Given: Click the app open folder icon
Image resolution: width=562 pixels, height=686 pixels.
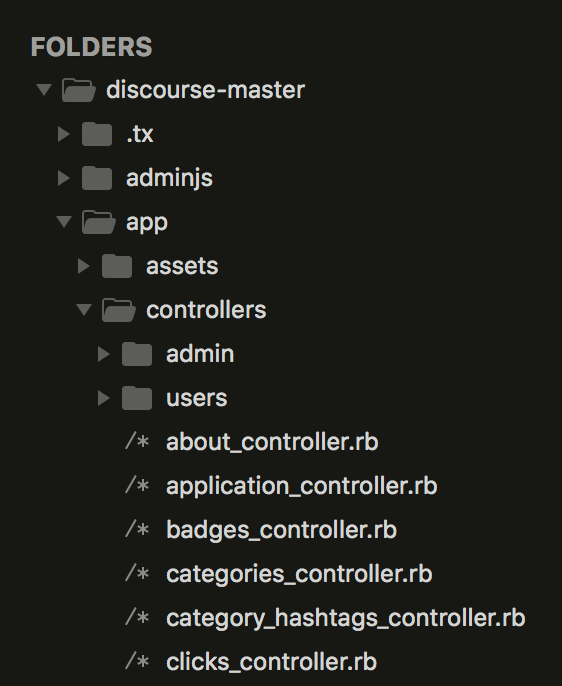Looking at the screenshot, I should [99, 222].
